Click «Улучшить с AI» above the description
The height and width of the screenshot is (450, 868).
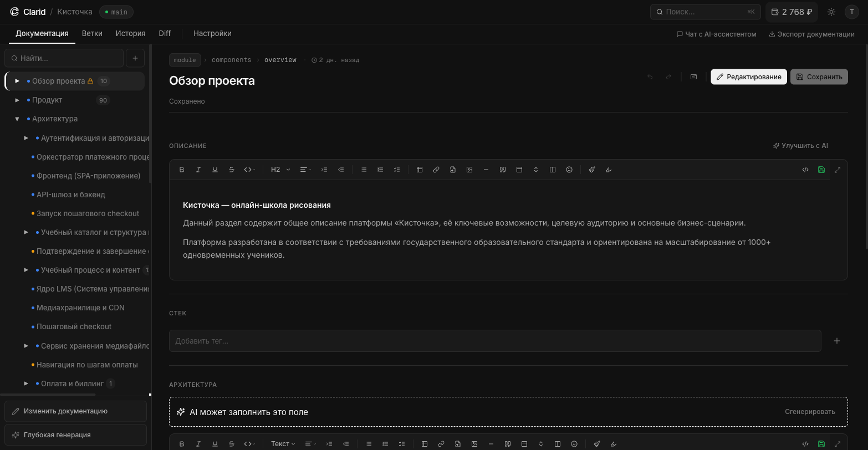pos(800,145)
